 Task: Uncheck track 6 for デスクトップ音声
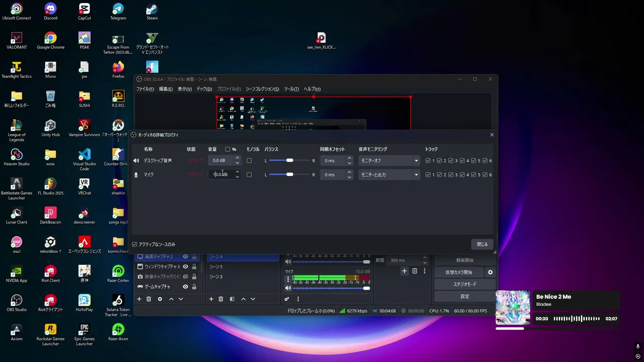coord(485,161)
